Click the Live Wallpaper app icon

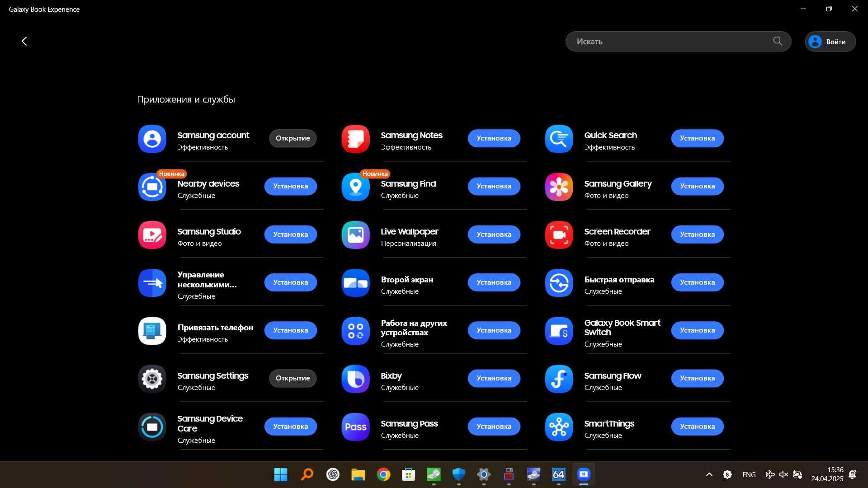[355, 235]
